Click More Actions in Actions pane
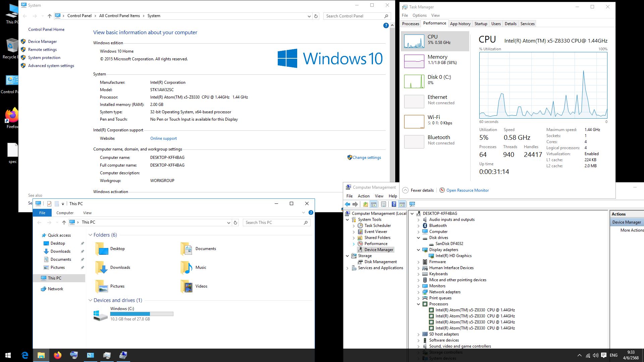The width and height of the screenshot is (644, 362). pos(632,230)
